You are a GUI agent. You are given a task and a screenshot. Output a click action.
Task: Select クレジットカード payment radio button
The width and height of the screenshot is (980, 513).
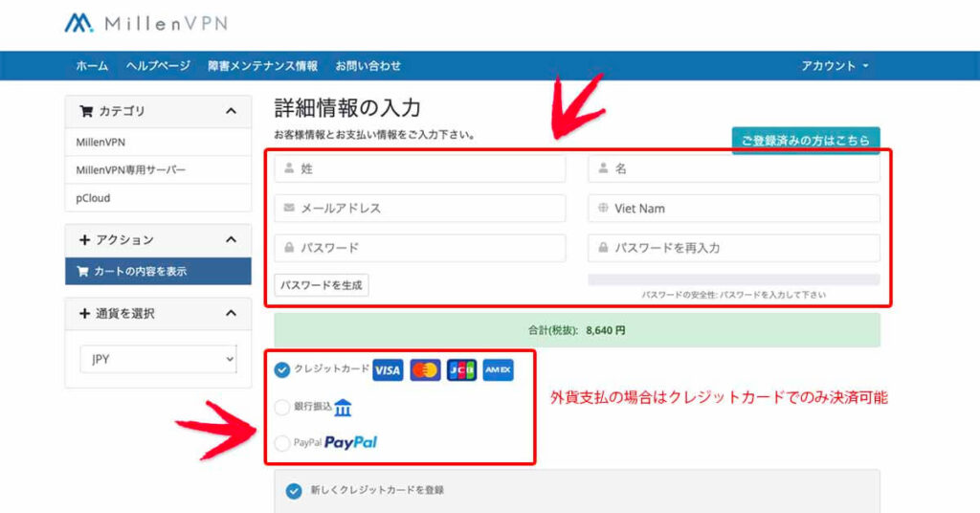click(282, 369)
